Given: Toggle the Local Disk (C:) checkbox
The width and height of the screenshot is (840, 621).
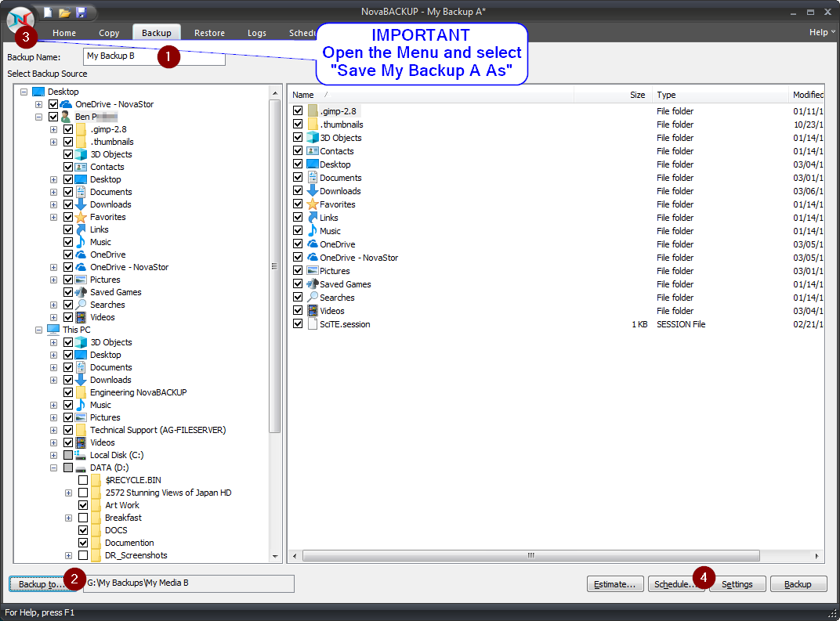Looking at the screenshot, I should click(x=68, y=455).
